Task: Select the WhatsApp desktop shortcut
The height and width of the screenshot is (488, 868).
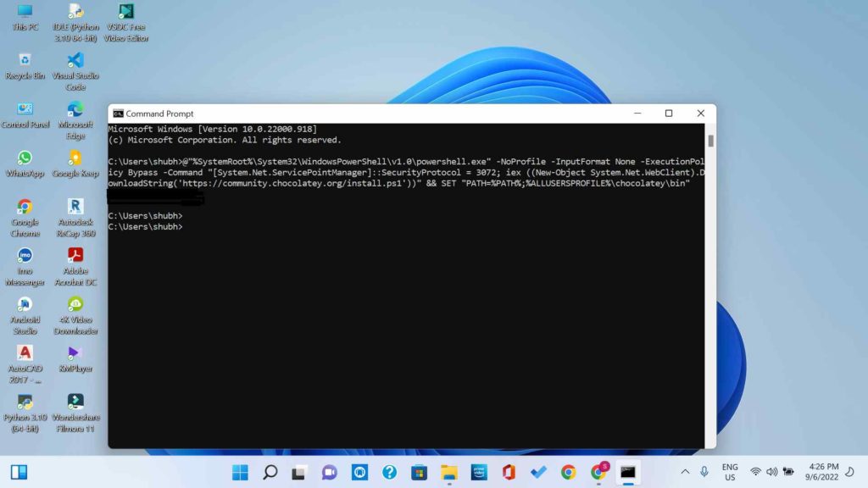Action: point(25,164)
